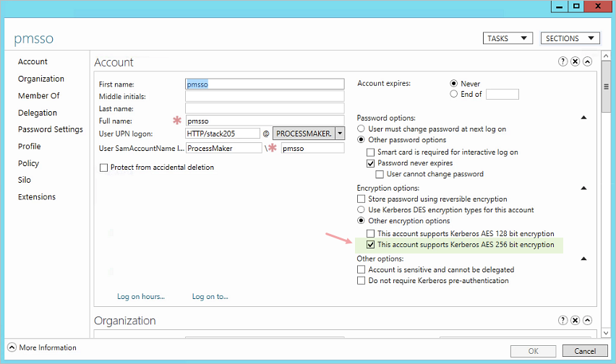Screen dimensions: 616x364
Task: Collapse the Organization section using chevron icon
Action: pyautogui.click(x=587, y=321)
